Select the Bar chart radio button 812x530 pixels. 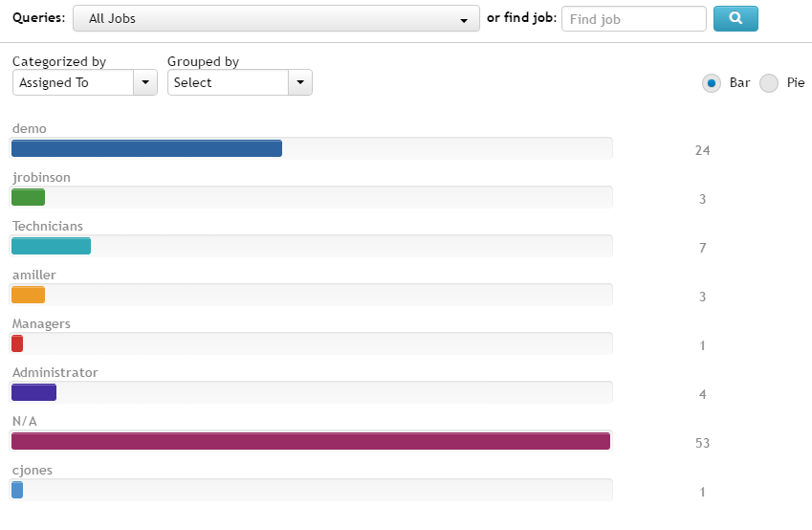click(712, 83)
